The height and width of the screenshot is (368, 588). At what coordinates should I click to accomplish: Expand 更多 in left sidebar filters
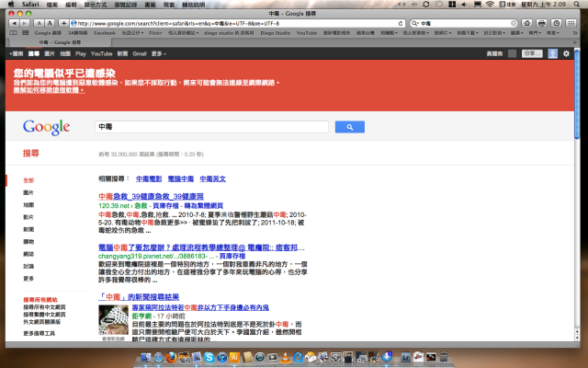point(28,279)
